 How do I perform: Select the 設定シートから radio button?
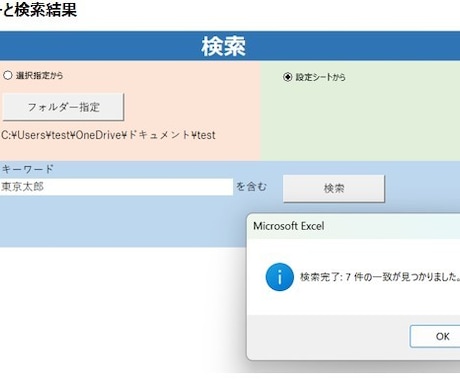click(x=287, y=77)
